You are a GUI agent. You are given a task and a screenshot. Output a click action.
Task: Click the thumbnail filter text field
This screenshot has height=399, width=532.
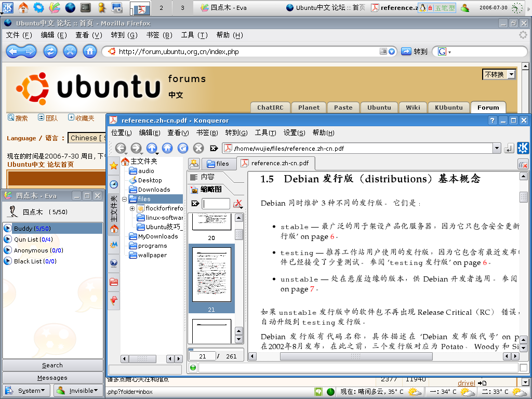click(216, 204)
